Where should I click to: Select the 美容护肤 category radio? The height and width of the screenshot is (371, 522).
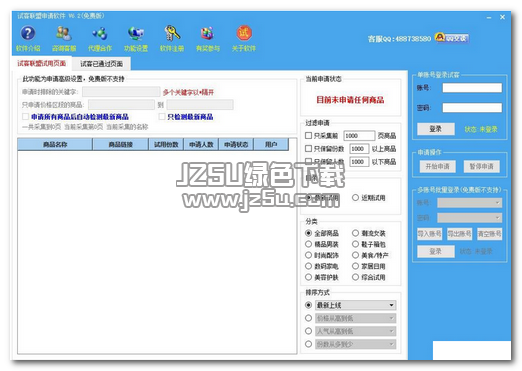308,277
